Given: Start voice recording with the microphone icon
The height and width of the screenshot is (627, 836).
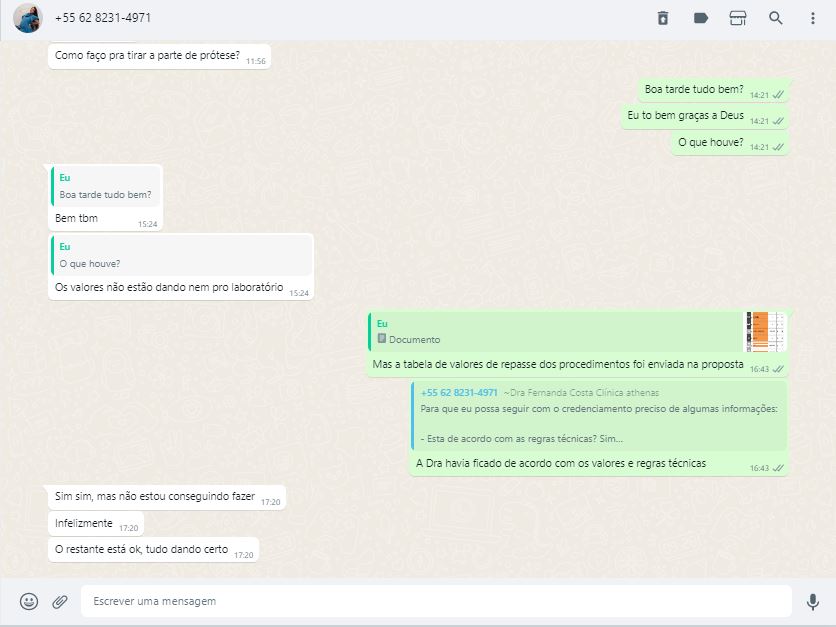Looking at the screenshot, I should pyautogui.click(x=812, y=601).
